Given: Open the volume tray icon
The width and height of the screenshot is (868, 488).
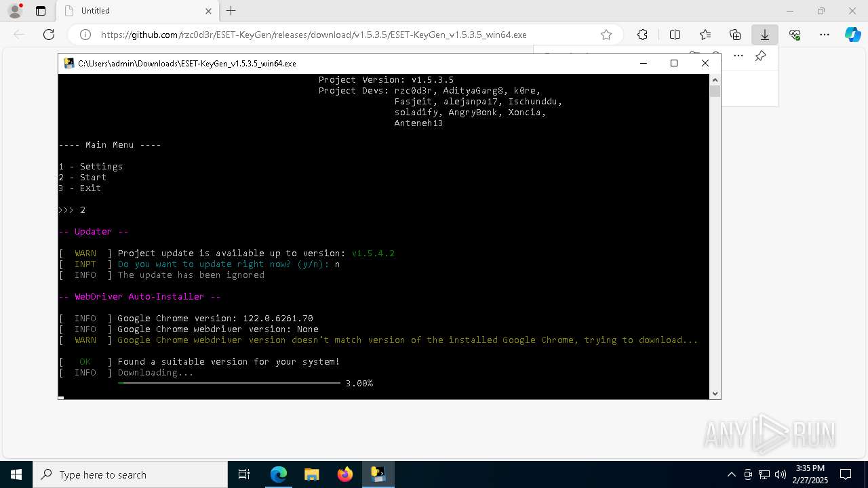Looking at the screenshot, I should coord(780,474).
